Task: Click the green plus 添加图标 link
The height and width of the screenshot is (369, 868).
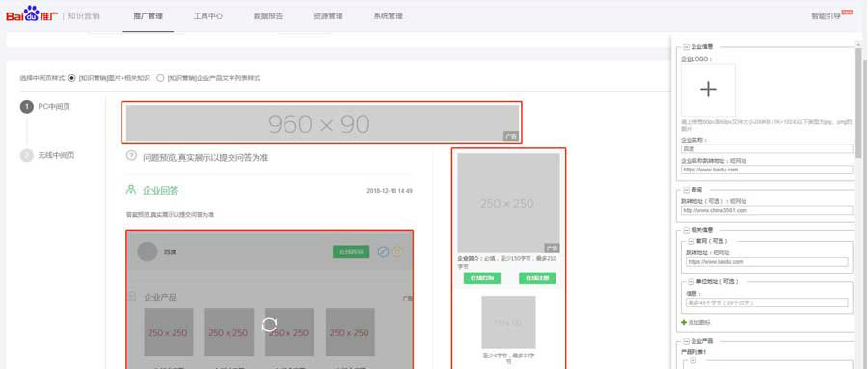Action: (695, 322)
